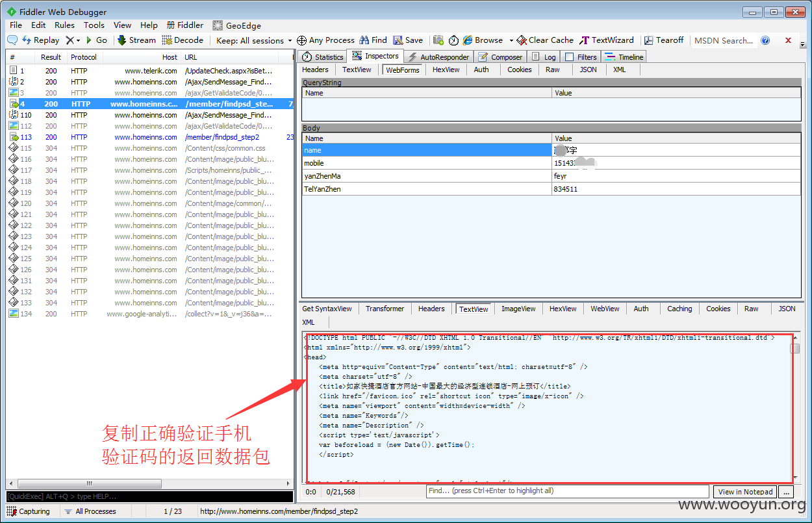This screenshot has width=812, height=523.
Task: Click the ellipsis button beside View in Notepad
Action: point(786,492)
